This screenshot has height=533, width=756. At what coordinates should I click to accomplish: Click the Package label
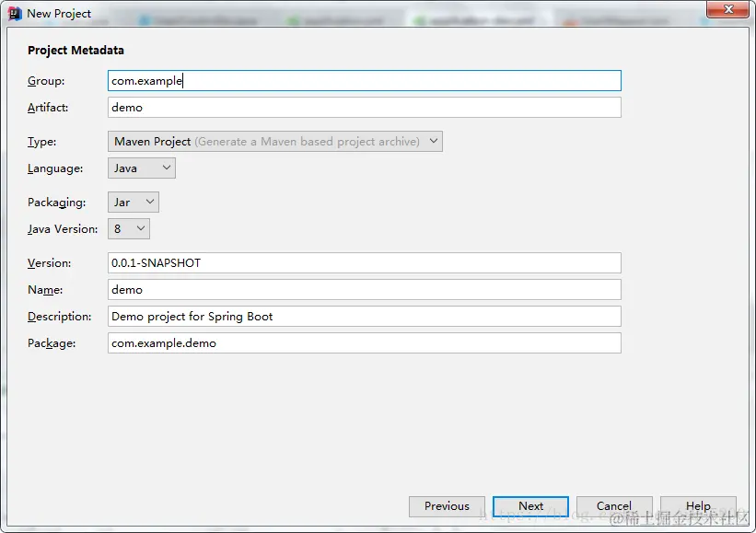(52, 343)
